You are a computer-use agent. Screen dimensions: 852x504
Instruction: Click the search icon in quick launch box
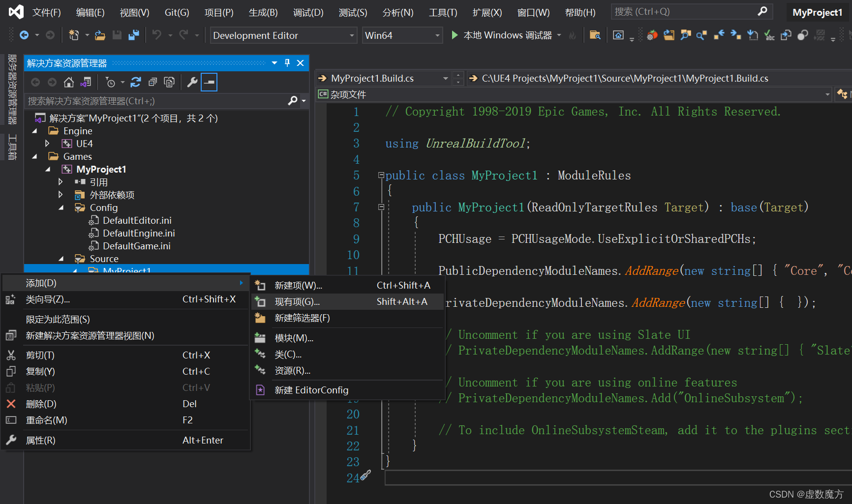(x=762, y=11)
